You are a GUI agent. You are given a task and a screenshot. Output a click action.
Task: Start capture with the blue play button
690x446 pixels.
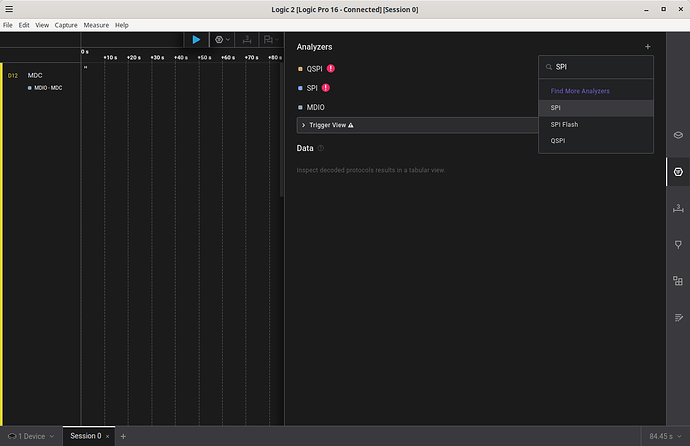[x=196, y=39]
